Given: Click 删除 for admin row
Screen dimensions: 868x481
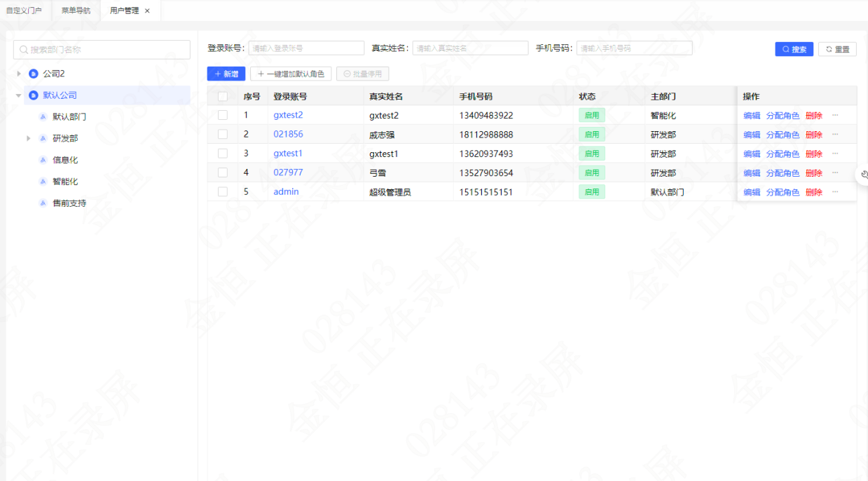Looking at the screenshot, I should point(814,192).
